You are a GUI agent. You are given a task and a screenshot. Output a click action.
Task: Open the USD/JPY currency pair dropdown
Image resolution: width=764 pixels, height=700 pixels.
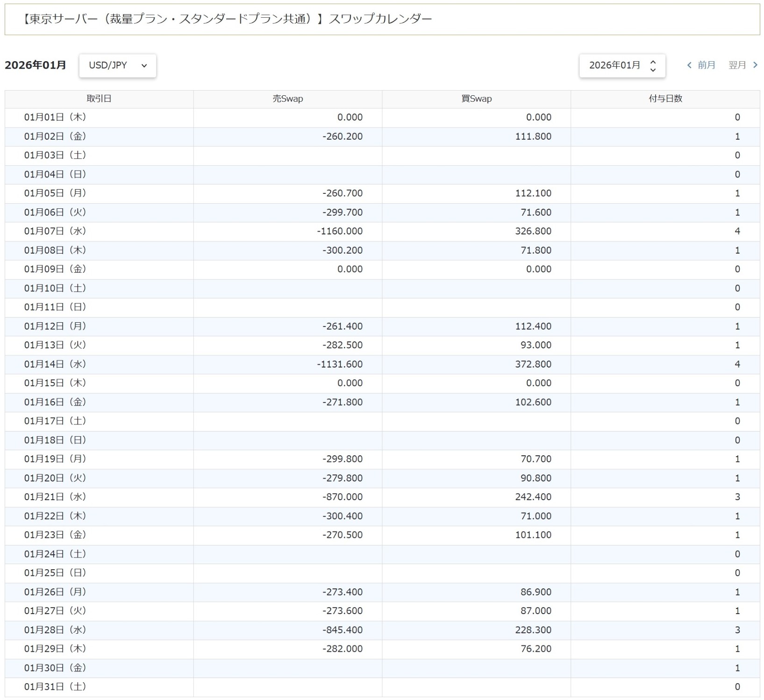tap(117, 65)
